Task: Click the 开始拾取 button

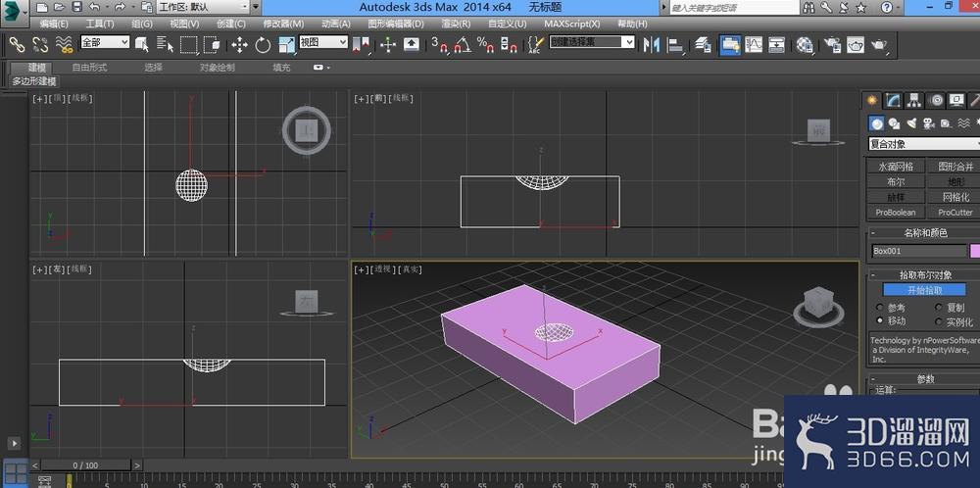Action: [924, 290]
